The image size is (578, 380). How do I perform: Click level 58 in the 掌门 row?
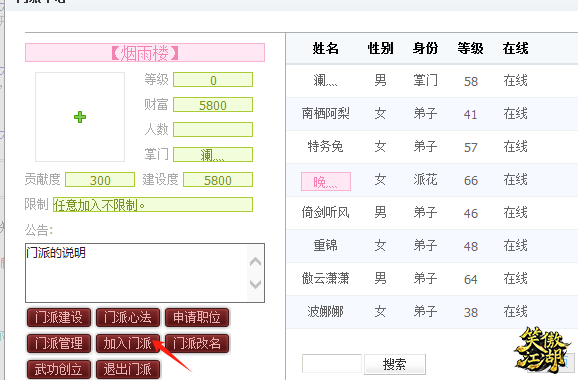pos(471,81)
